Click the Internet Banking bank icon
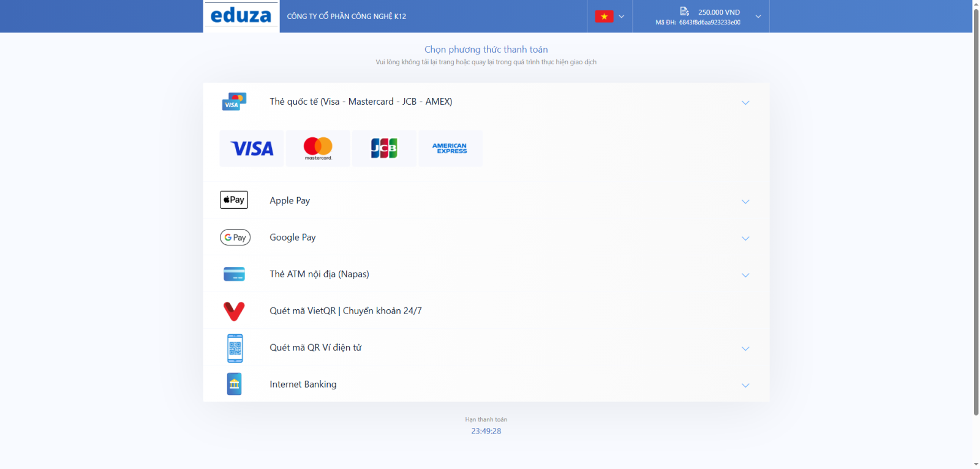 click(234, 384)
